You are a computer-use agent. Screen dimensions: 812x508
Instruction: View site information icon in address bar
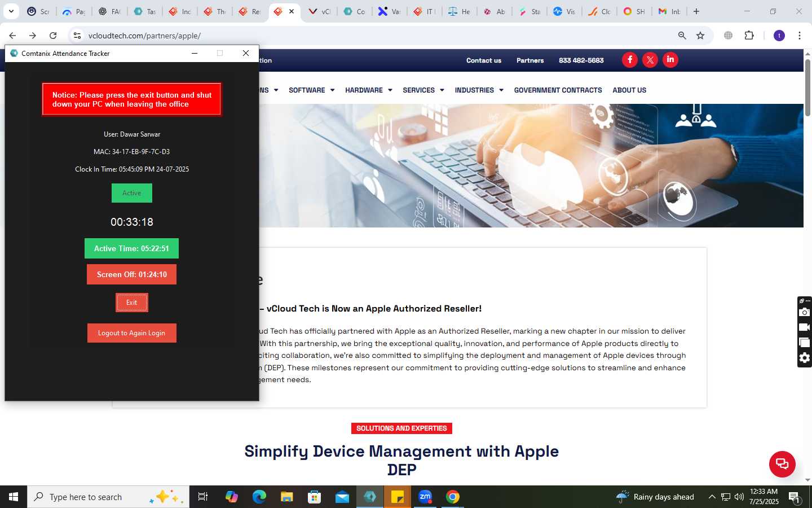point(77,36)
